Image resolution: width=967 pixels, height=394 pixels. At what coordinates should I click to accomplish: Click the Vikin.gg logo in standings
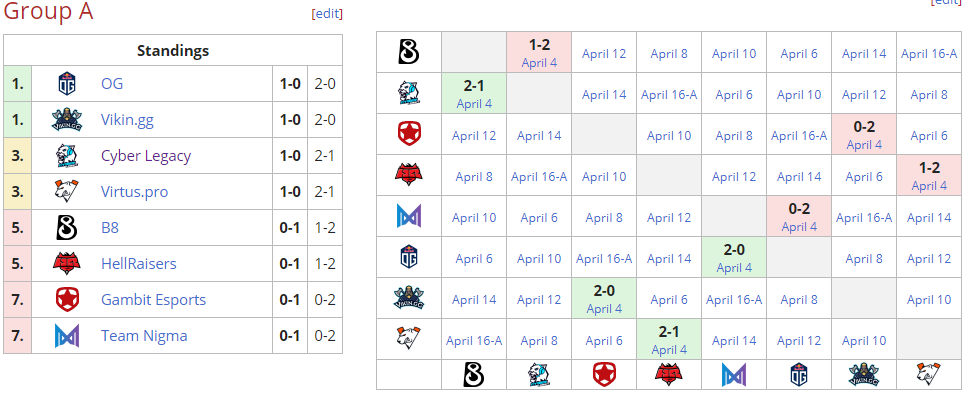pyautogui.click(x=67, y=120)
